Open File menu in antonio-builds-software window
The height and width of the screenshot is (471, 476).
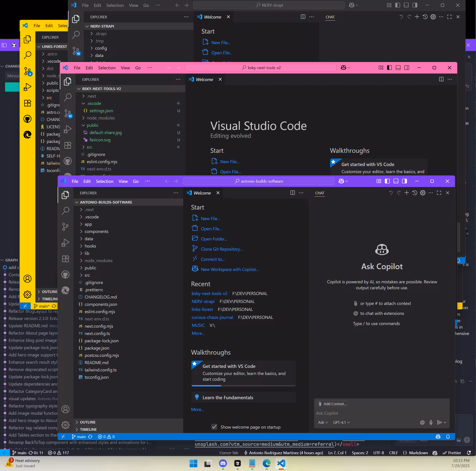coord(75,181)
